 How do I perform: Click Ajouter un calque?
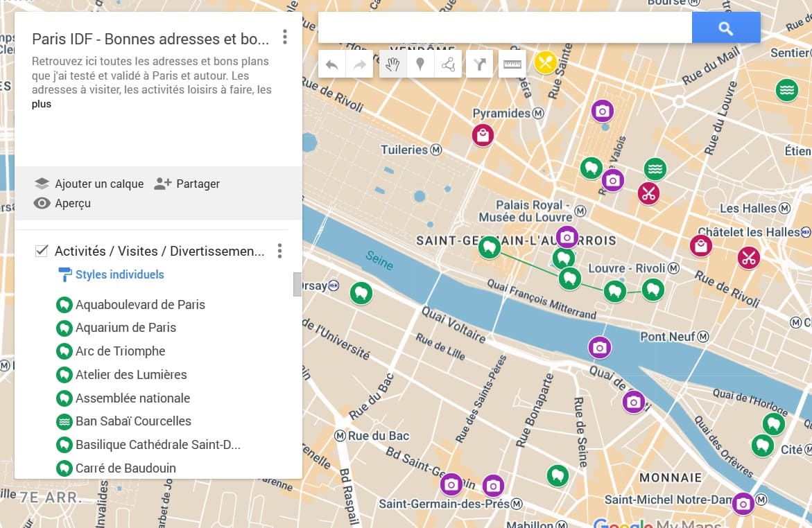pos(89,184)
